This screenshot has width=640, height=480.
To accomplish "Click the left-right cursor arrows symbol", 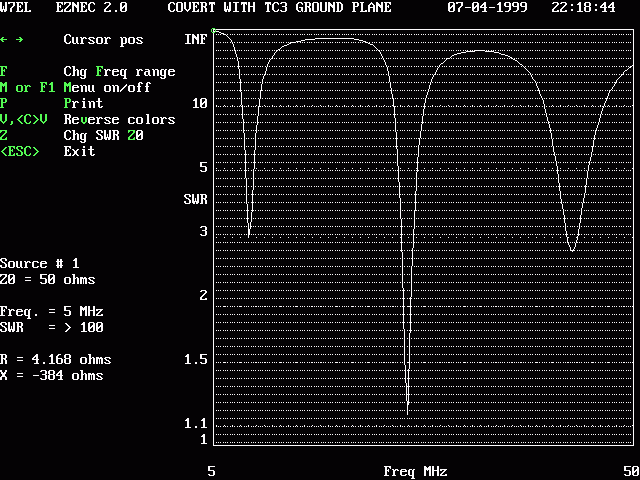I will 12,40.
